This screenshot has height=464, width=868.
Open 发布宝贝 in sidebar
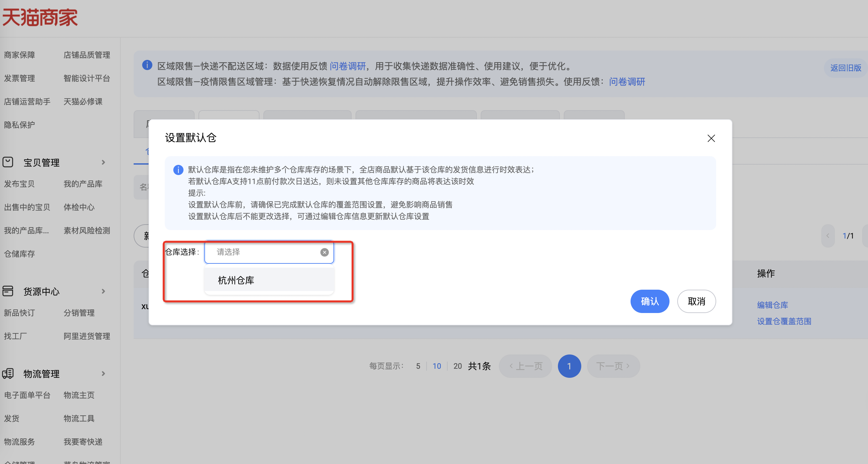coord(19,184)
